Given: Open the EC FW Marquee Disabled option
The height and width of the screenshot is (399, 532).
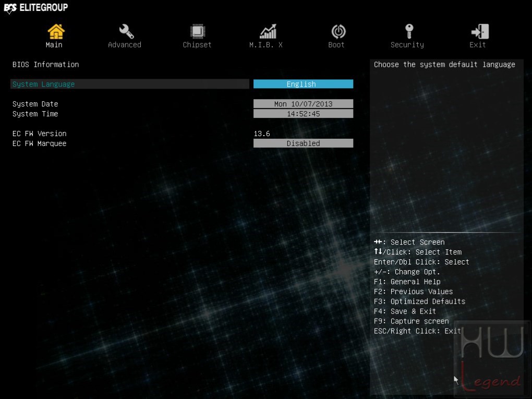Looking at the screenshot, I should point(304,143).
